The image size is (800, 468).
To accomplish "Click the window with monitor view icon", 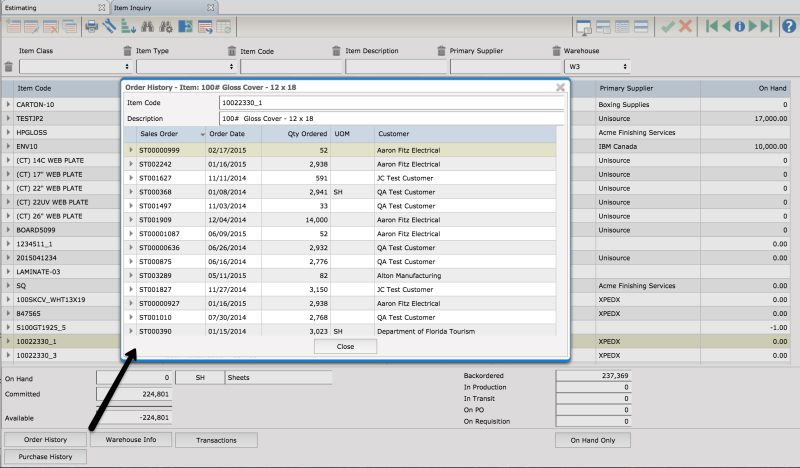I will 584,27.
